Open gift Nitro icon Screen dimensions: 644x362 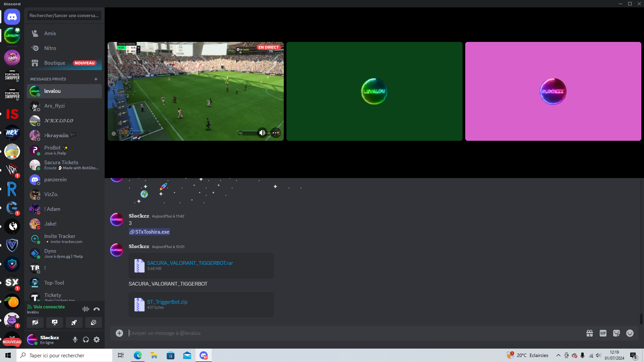(590, 333)
